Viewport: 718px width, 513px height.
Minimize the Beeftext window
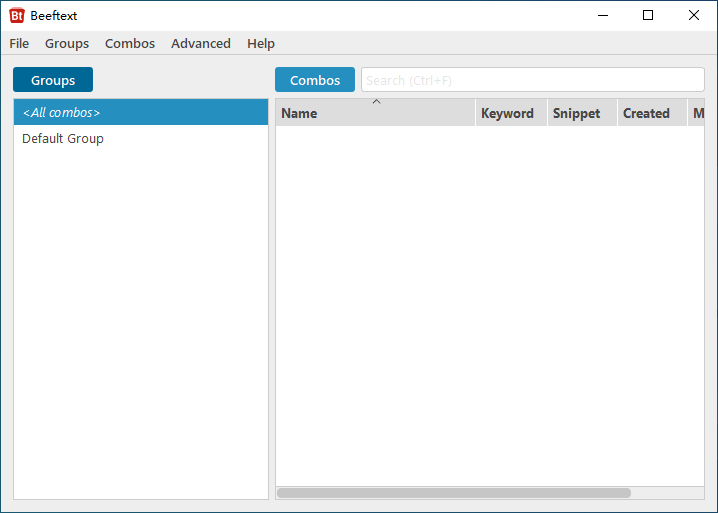click(x=602, y=15)
